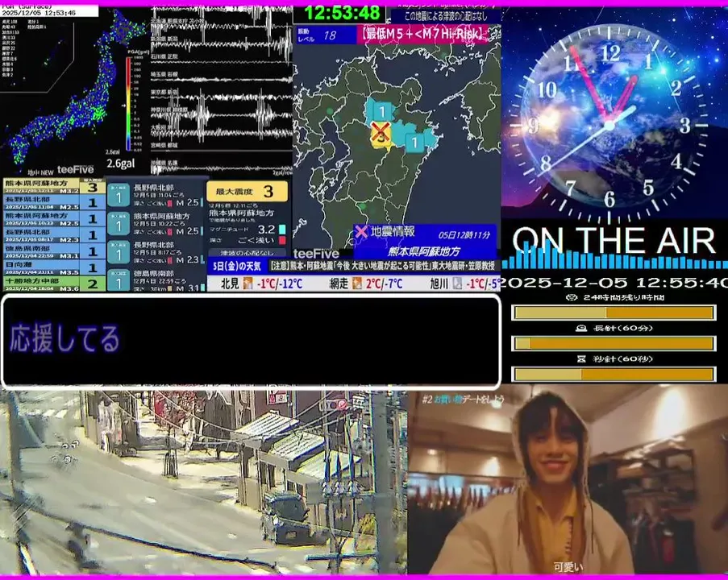Click the 2025/12/05 12:53:46 PGA timestamp
Image resolution: width=728 pixels, height=580 pixels.
tap(39, 13)
